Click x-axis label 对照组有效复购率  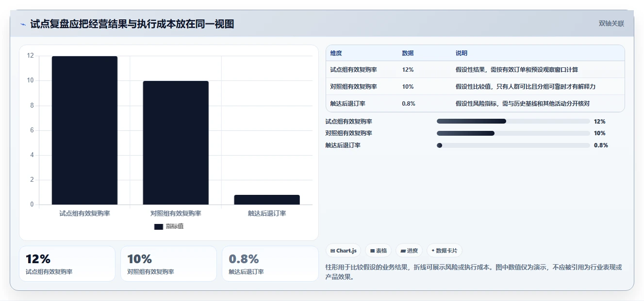coord(176,213)
